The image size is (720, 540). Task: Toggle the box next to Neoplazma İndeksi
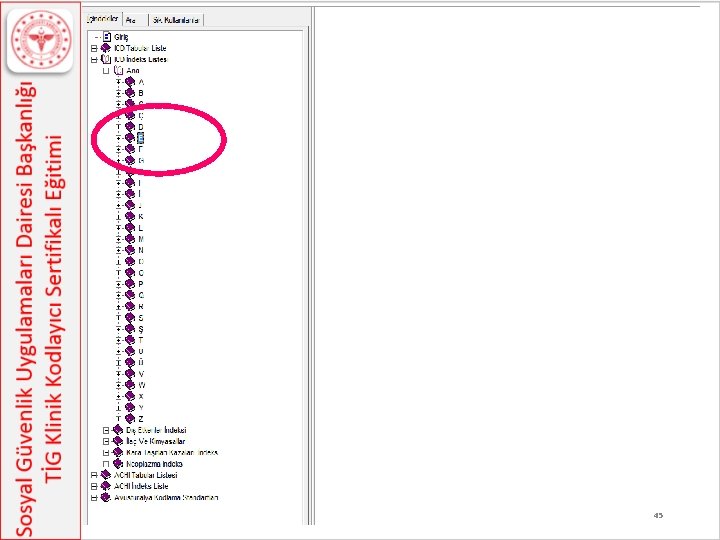[106, 464]
